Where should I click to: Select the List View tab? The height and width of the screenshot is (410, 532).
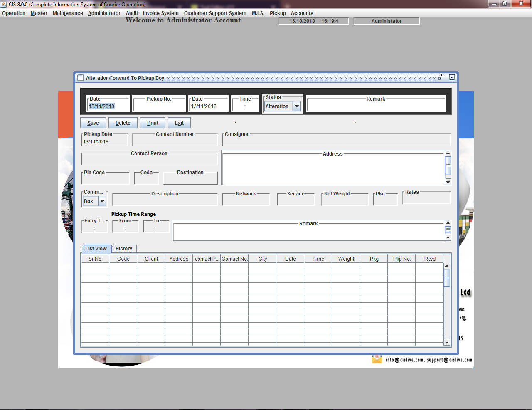point(96,249)
